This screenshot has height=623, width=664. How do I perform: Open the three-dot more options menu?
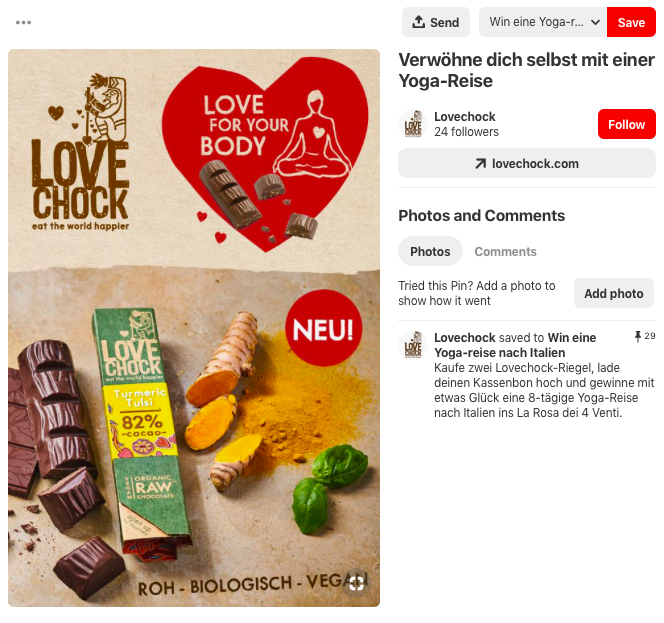pyautogui.click(x=23, y=22)
